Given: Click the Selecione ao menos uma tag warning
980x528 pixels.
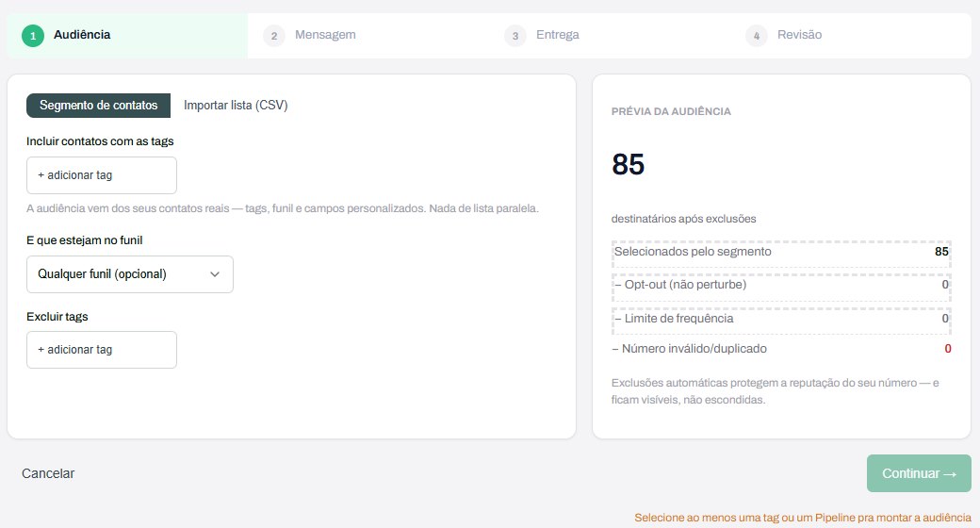Looking at the screenshot, I should coord(803,518).
